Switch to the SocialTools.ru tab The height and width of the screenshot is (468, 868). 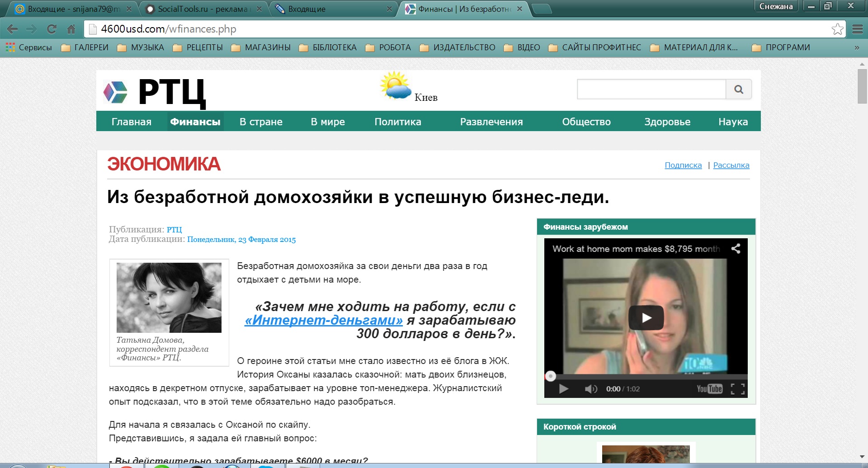click(x=203, y=9)
